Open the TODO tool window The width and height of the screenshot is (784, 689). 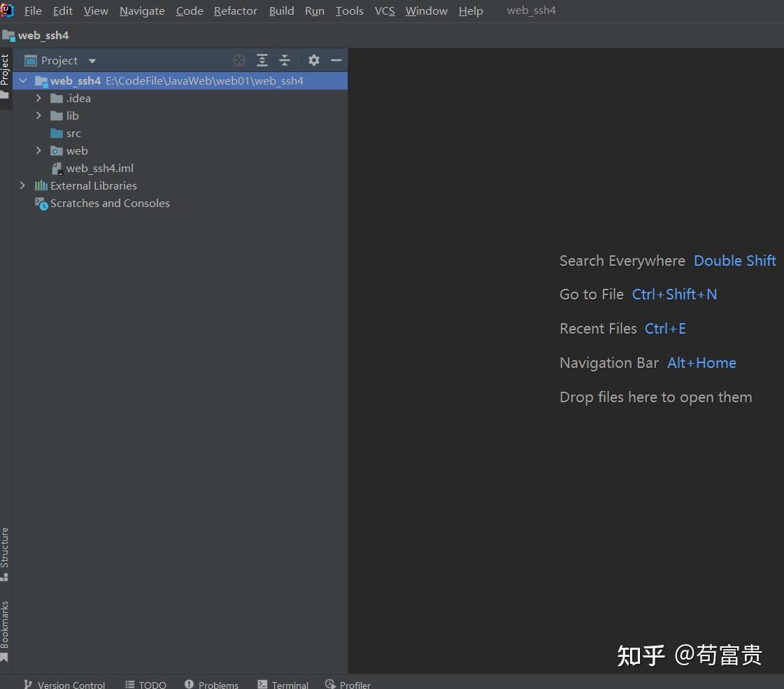[145, 684]
